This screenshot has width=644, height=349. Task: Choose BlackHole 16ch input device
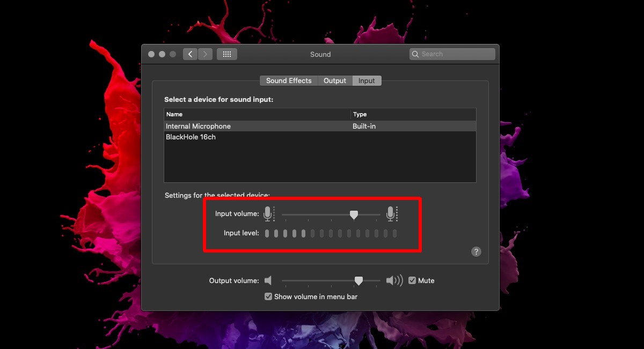click(x=191, y=137)
